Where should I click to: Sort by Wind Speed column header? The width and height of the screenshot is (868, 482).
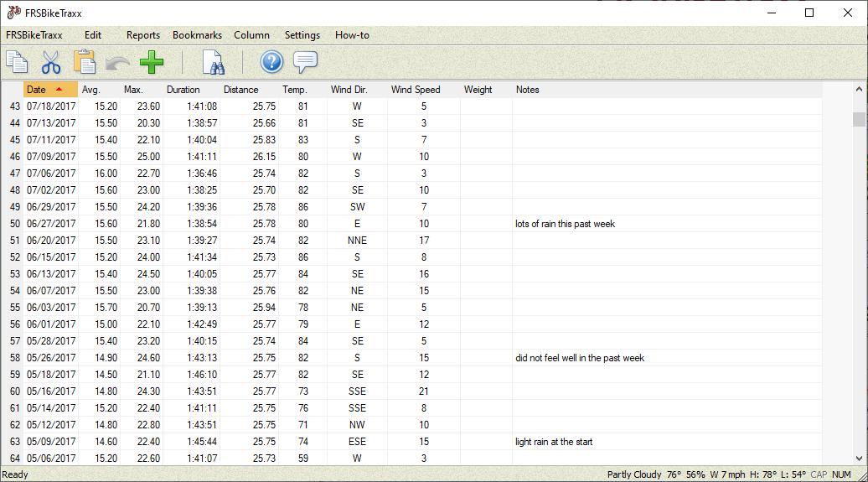(415, 90)
